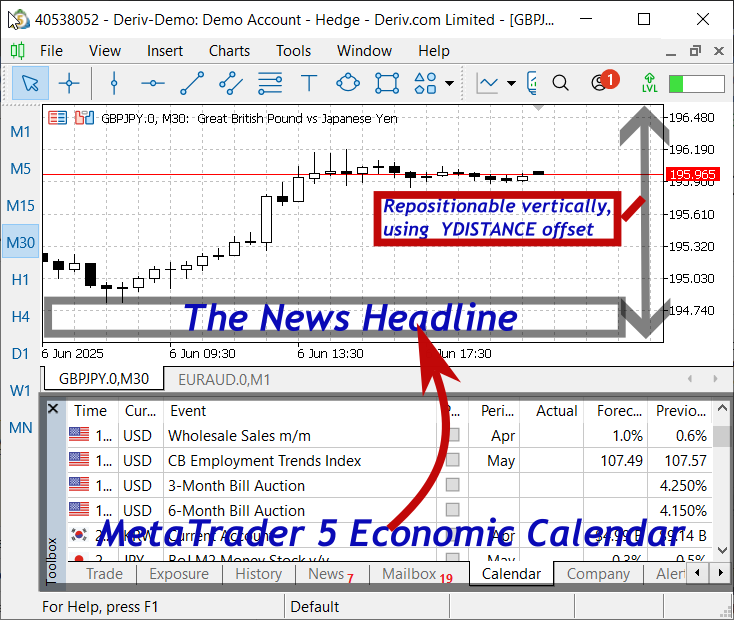Image resolution: width=734 pixels, height=620 pixels.
Task: Click the 195.965 current price label
Action: [x=692, y=175]
